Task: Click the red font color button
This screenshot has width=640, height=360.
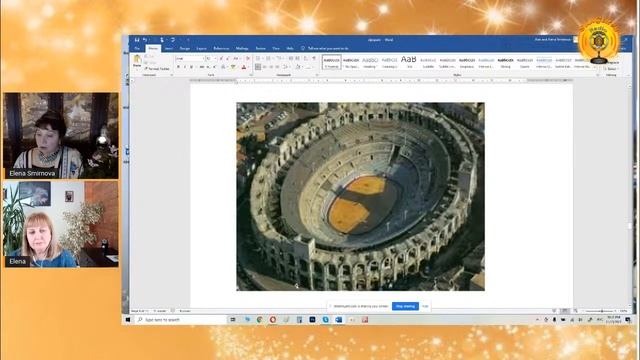Action: point(244,67)
